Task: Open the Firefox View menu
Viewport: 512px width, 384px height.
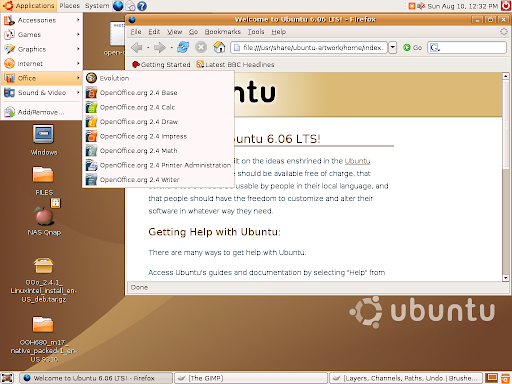Action: coord(174,32)
